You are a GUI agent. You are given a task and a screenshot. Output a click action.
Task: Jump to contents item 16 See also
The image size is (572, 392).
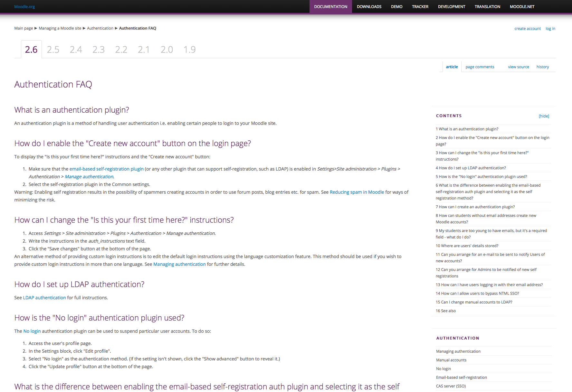click(x=446, y=311)
